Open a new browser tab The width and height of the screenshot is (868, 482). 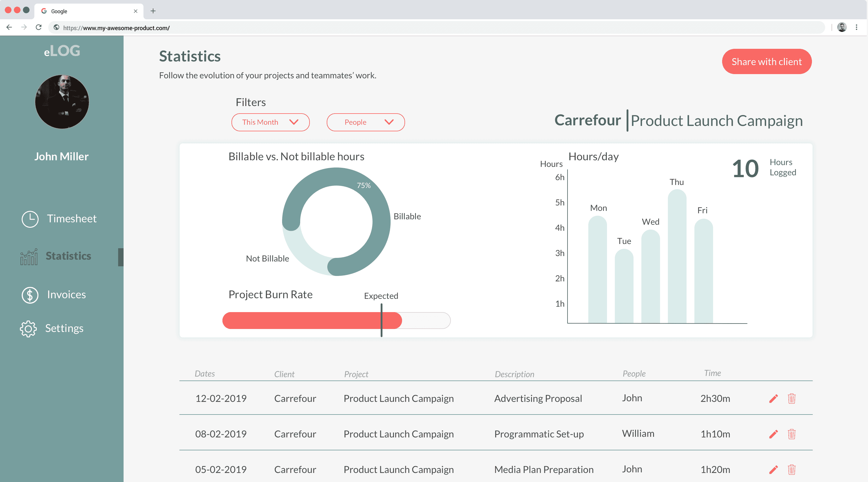[153, 11]
